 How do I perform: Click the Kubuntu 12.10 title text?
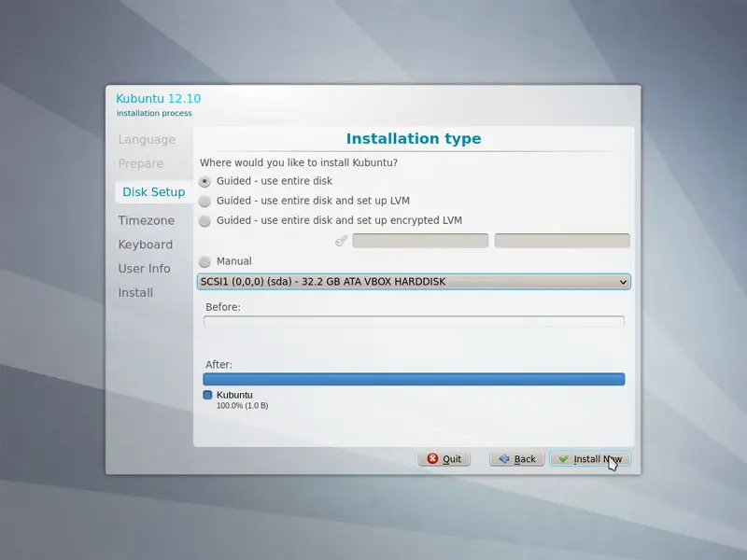(x=158, y=99)
